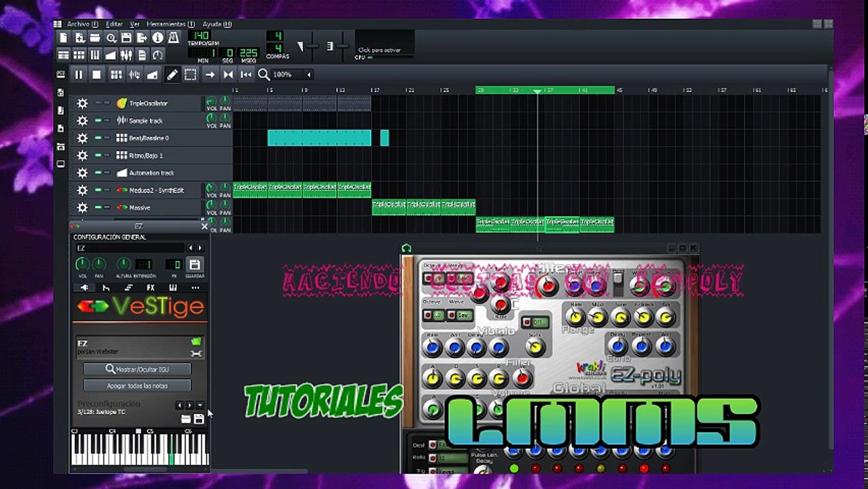Image resolution: width=868 pixels, height=489 pixels.
Task: Show the Piano Roll window
Action: pos(95,55)
